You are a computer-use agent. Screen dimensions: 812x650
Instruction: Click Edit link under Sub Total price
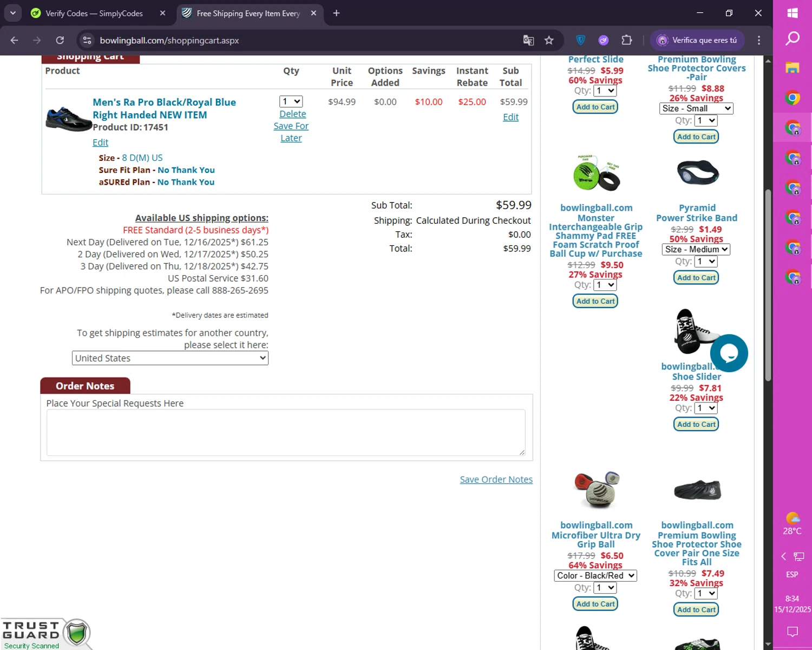(x=510, y=117)
